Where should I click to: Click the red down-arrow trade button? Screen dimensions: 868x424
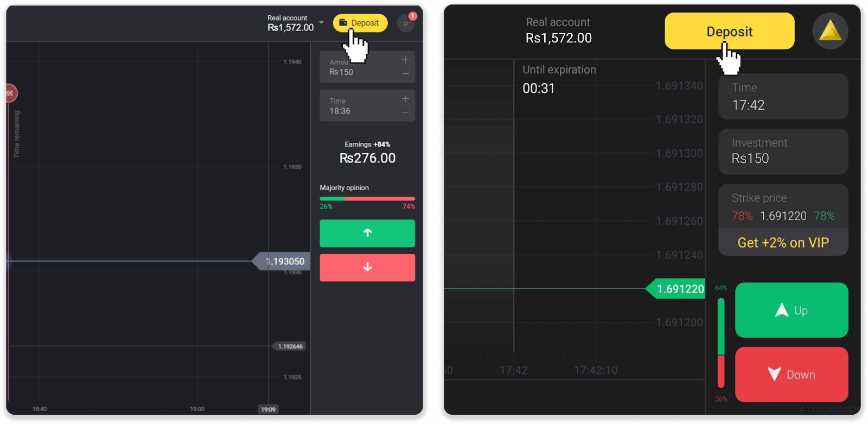(367, 267)
